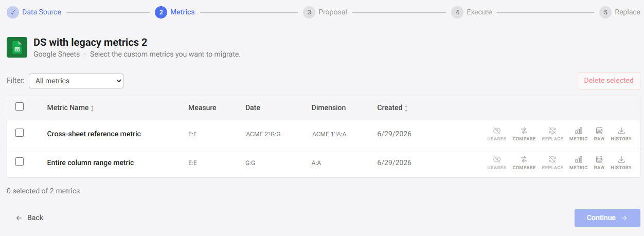Sort by Metric Name arrows icon
The width and height of the screenshot is (644, 236).
93,108
